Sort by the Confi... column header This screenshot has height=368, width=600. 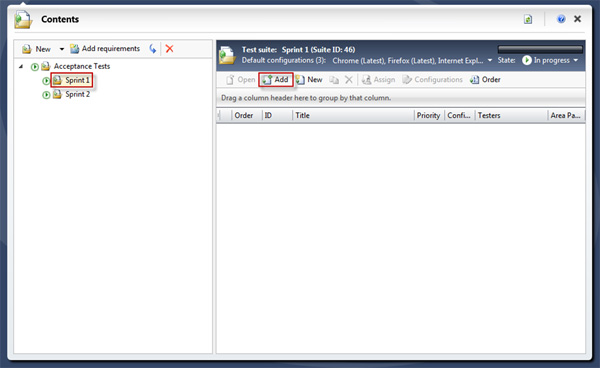pyautogui.click(x=460, y=116)
